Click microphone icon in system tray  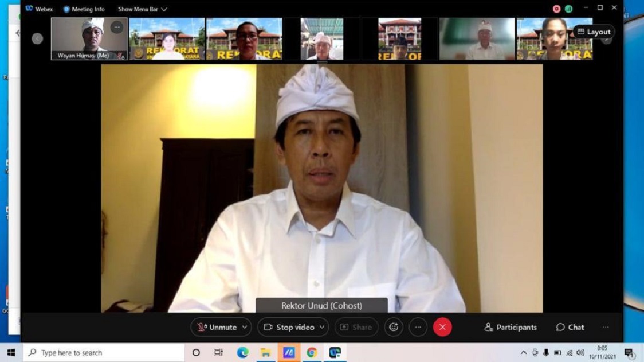[x=546, y=353]
